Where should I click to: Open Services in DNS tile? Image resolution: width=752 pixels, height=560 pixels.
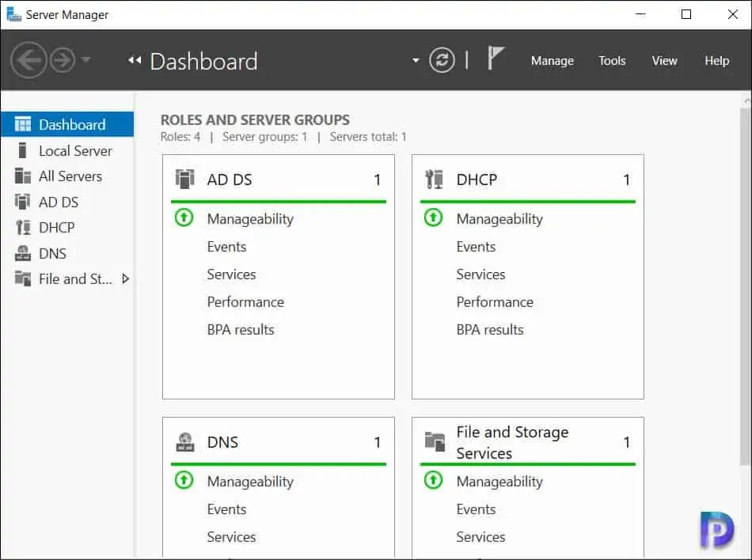coord(231,537)
